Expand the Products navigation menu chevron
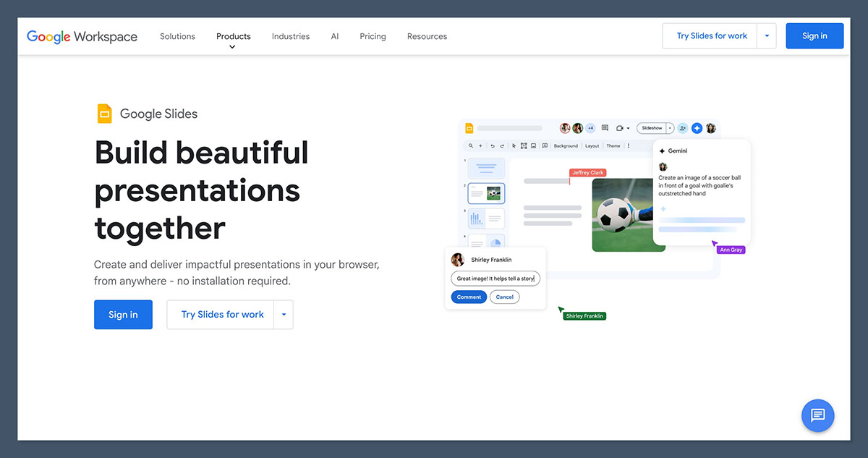 click(x=233, y=46)
